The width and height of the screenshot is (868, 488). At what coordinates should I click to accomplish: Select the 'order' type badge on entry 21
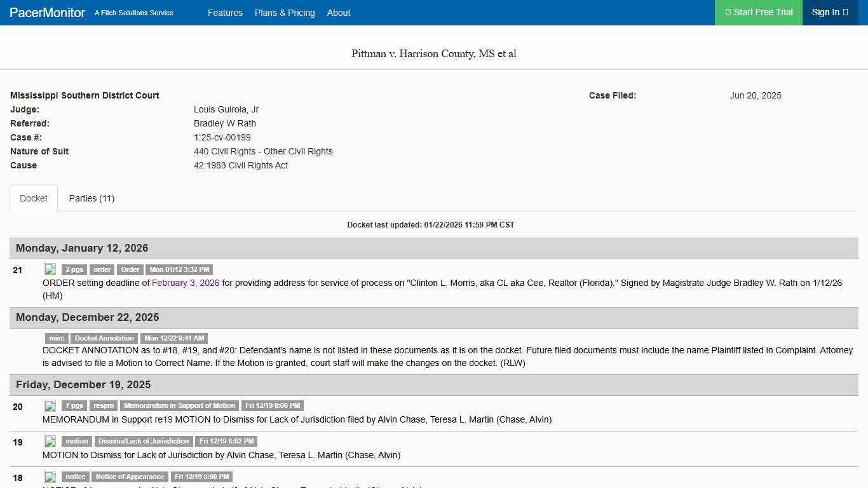point(102,269)
